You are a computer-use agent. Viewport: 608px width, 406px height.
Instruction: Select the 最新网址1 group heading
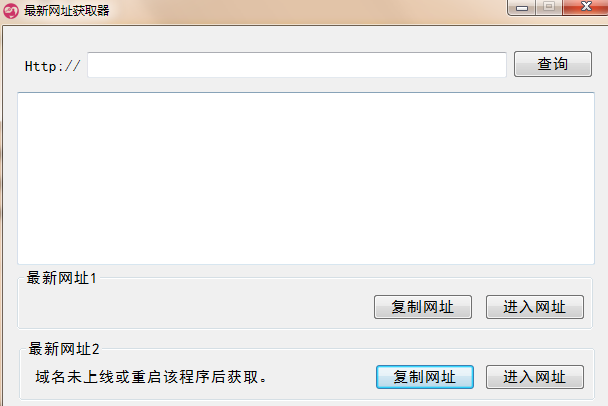coord(61,278)
